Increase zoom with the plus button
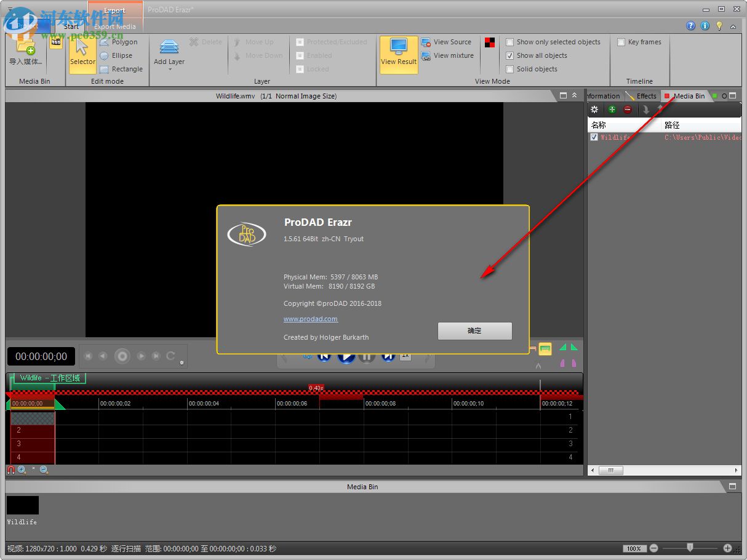747x560 pixels. click(727, 548)
